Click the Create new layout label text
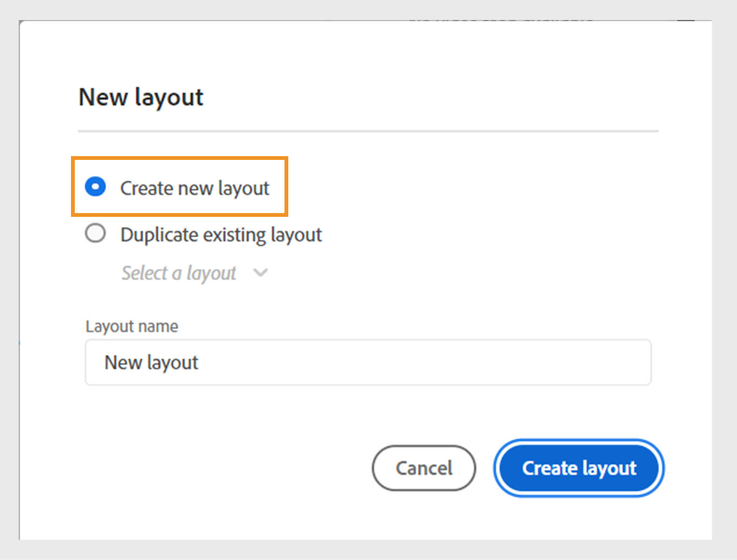737x560 pixels. [195, 188]
